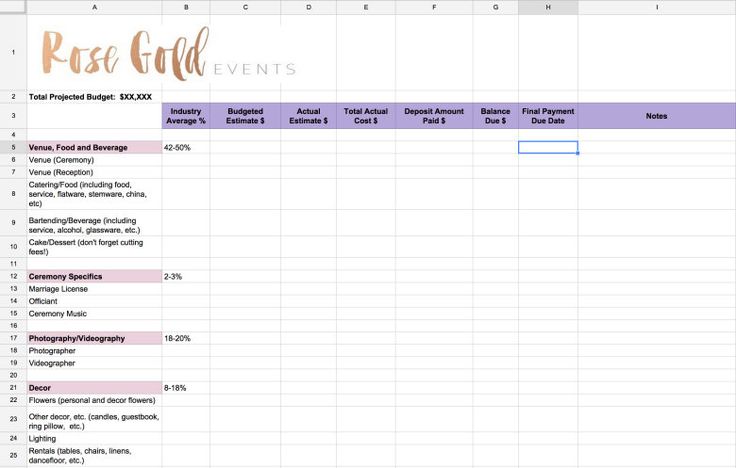Select the Other decor, etc. cell
This screenshot has height=468, width=736.
click(x=94, y=420)
